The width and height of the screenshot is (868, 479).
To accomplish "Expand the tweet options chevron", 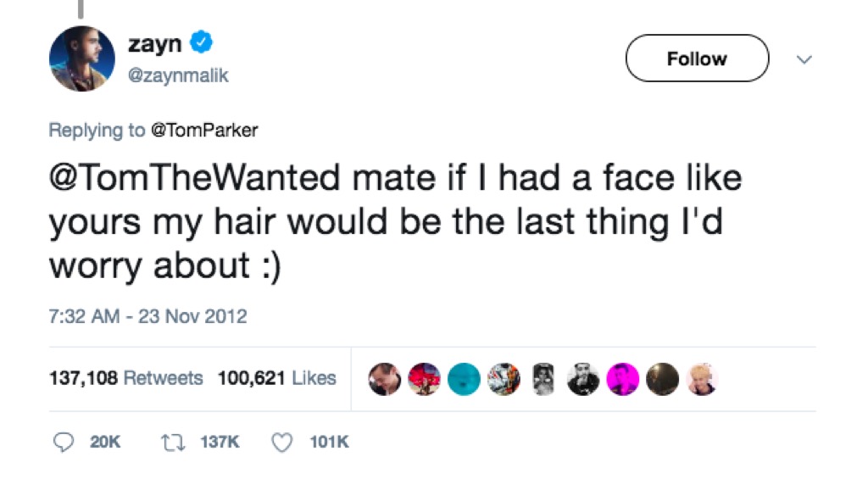I will point(805,59).
